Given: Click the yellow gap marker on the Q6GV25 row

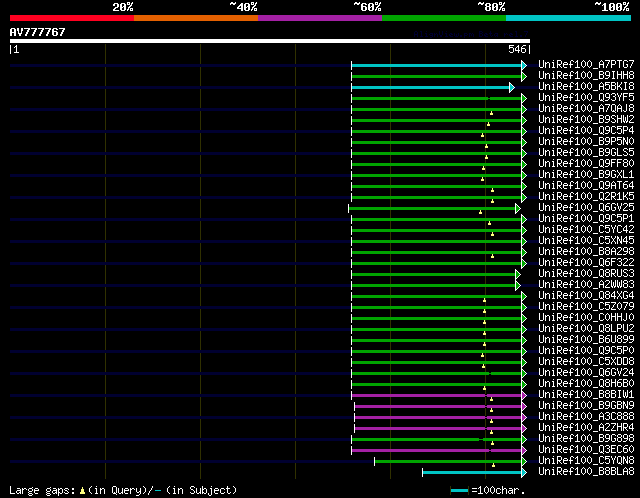Looking at the screenshot, I should pos(480,212).
